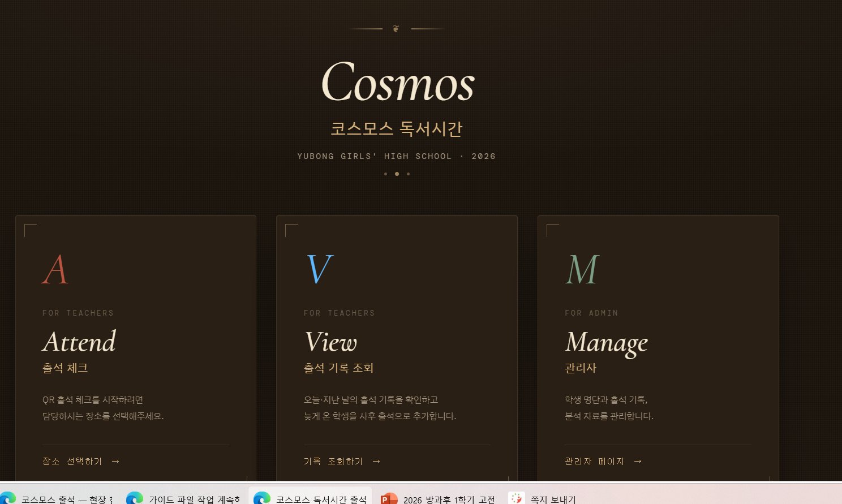Click the arrow beside 장소 선택하기
Viewport: 842px width, 504px height.
(x=116, y=462)
